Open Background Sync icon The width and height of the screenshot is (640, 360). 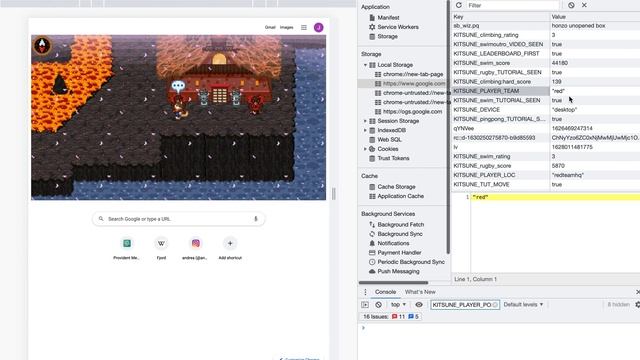372,234
